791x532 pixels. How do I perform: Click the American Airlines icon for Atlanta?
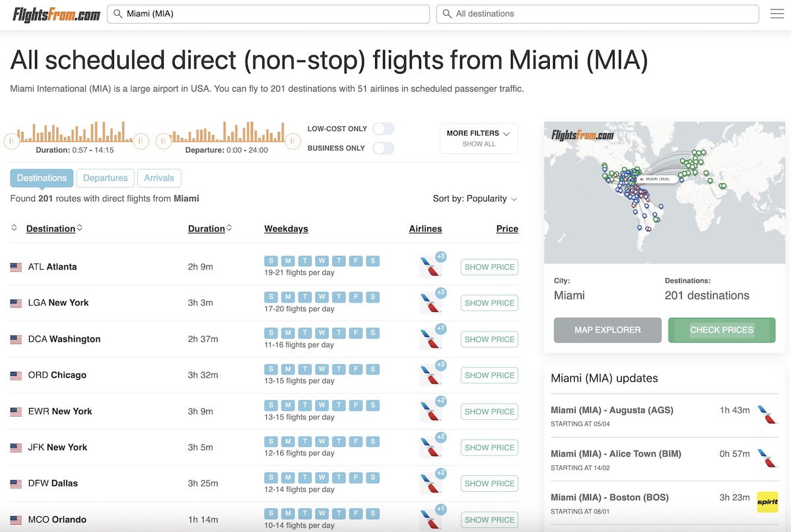(x=430, y=267)
